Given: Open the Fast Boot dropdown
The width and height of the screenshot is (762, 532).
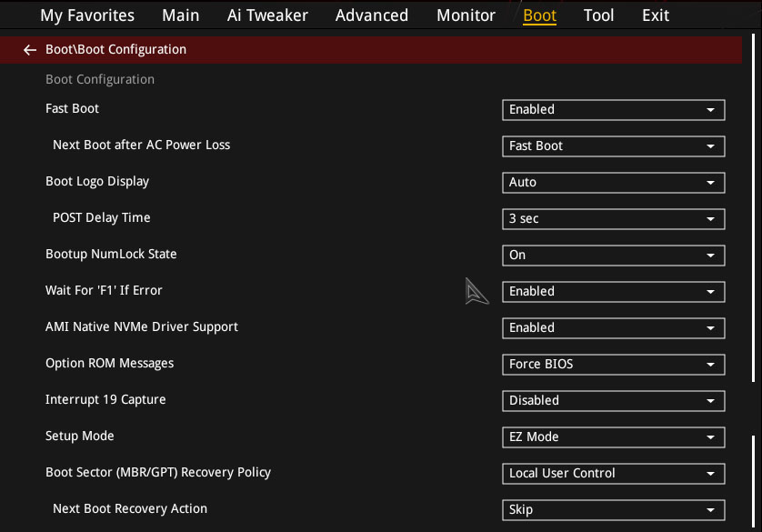Looking at the screenshot, I should 613,110.
